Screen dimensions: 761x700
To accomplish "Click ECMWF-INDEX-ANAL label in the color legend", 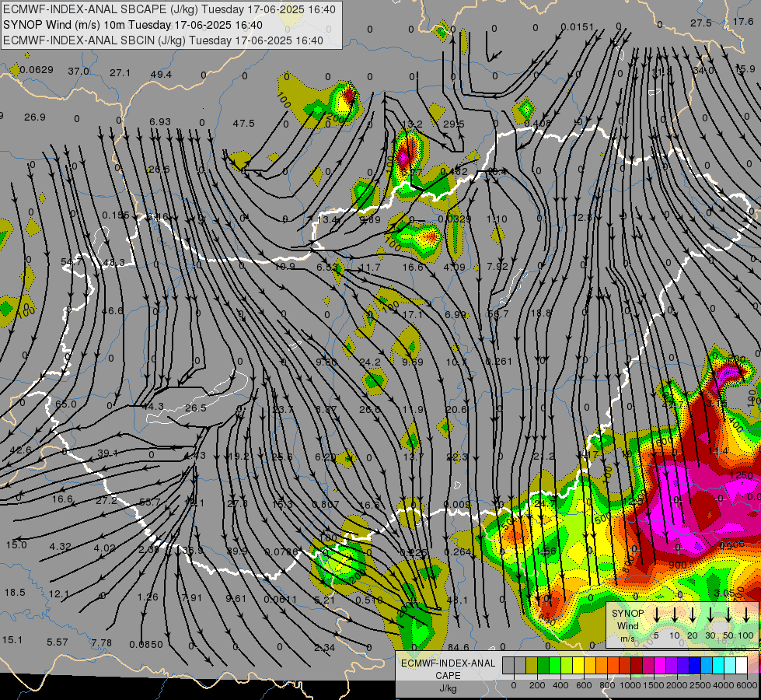I will tap(448, 663).
